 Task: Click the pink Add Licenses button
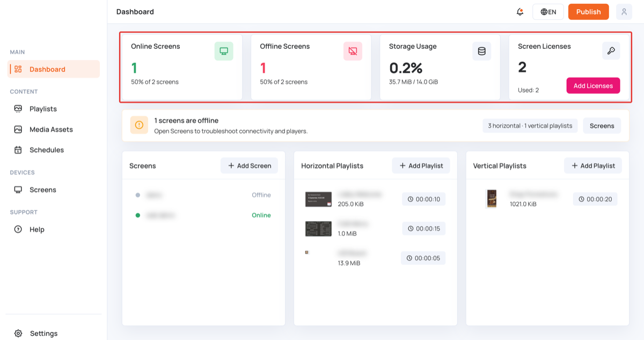point(593,86)
